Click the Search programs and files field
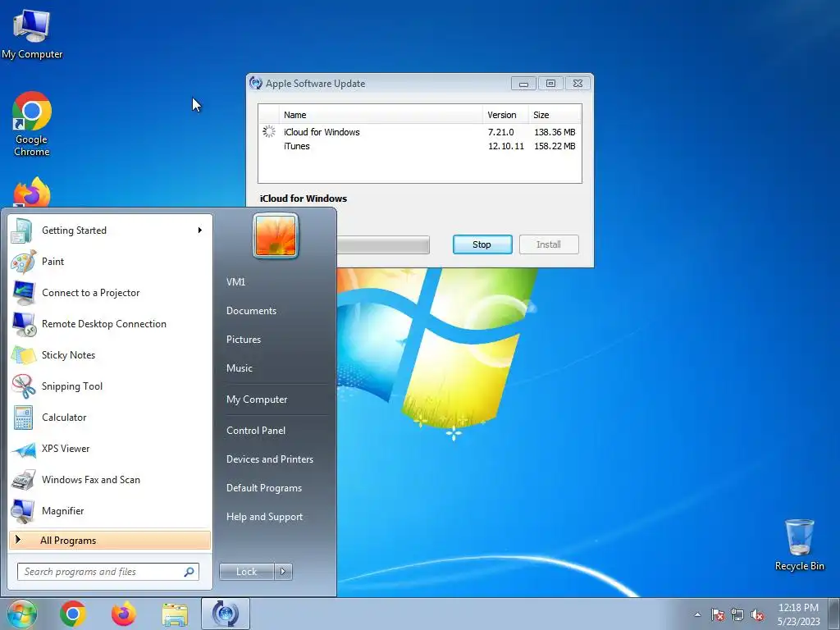The image size is (840, 630). point(108,572)
